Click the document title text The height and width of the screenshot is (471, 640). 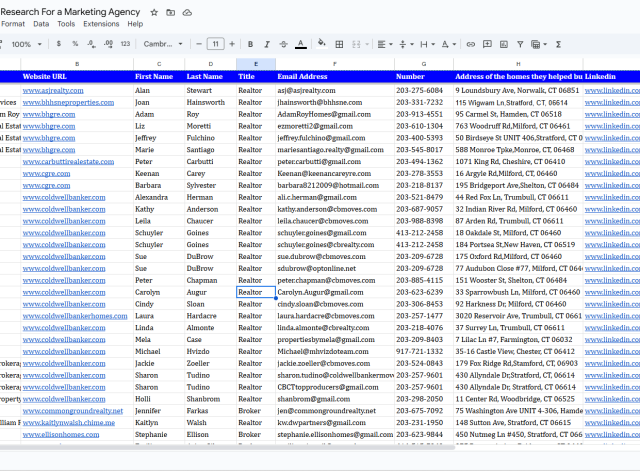[70, 12]
